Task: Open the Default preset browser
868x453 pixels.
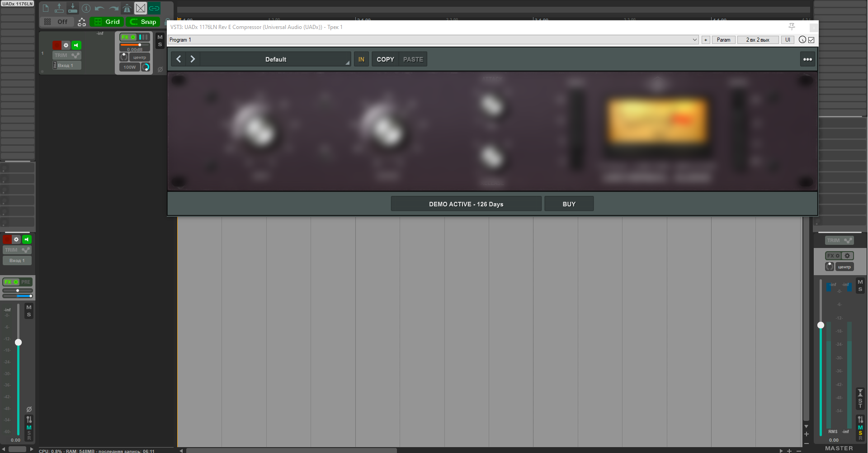Action: (x=276, y=59)
